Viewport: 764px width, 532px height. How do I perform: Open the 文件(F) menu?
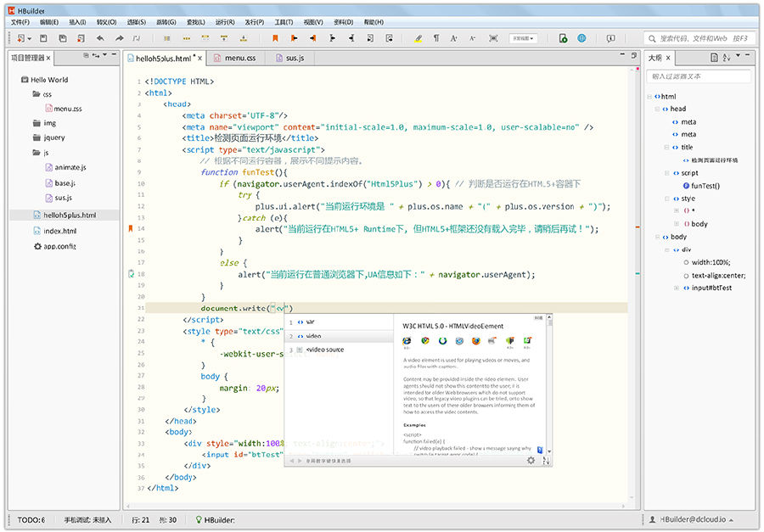(x=20, y=22)
